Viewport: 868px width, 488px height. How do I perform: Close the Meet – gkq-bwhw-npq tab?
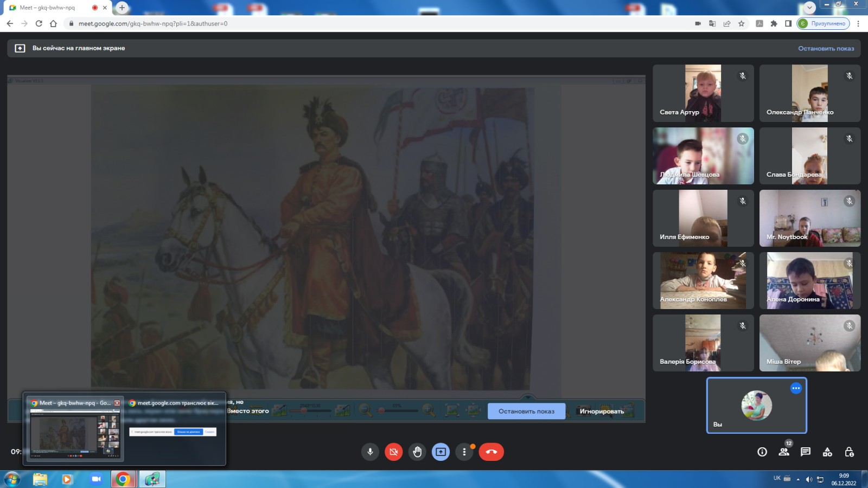point(105,8)
